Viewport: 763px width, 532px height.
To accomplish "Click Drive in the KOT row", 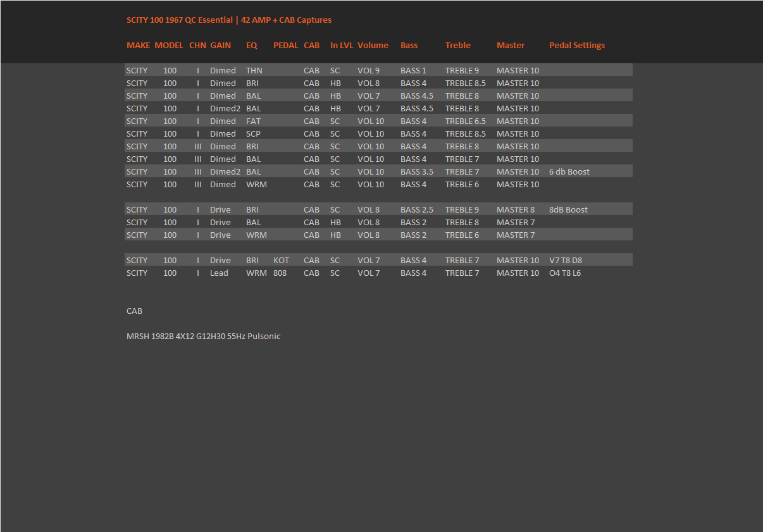I will [220, 260].
